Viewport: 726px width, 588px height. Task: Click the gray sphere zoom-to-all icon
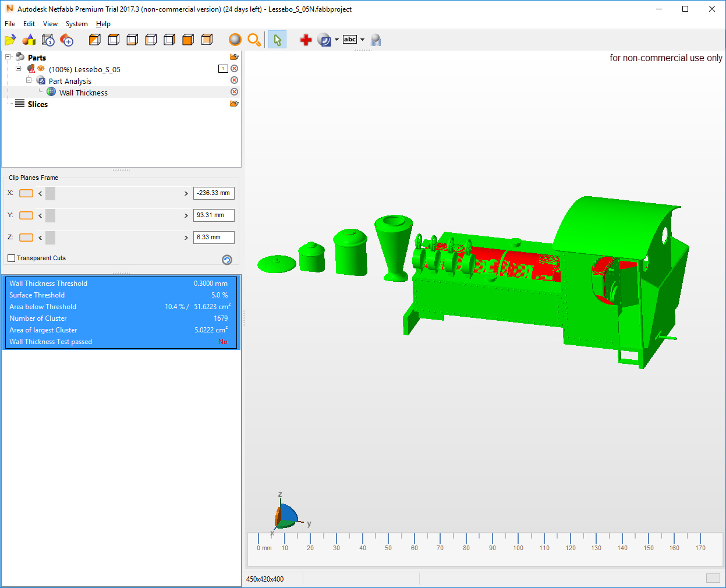(235, 40)
